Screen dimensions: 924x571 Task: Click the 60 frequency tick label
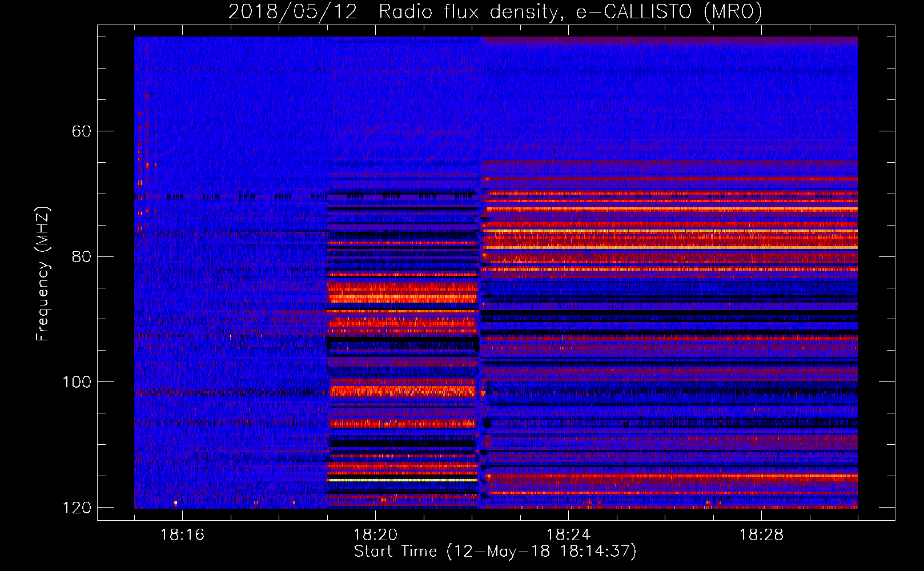[x=82, y=131]
